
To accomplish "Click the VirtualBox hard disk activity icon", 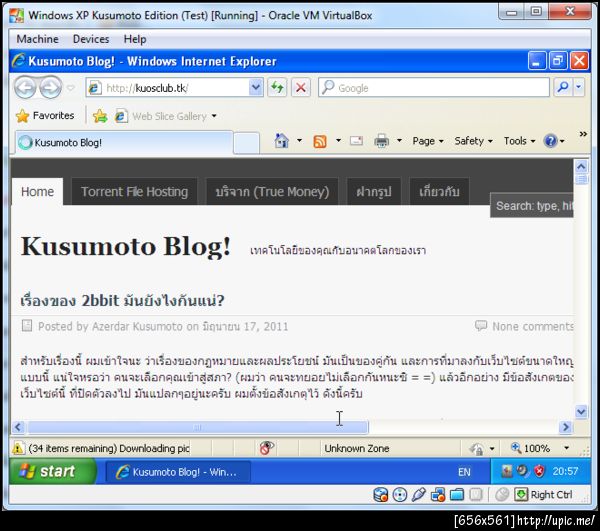I will tap(380, 495).
